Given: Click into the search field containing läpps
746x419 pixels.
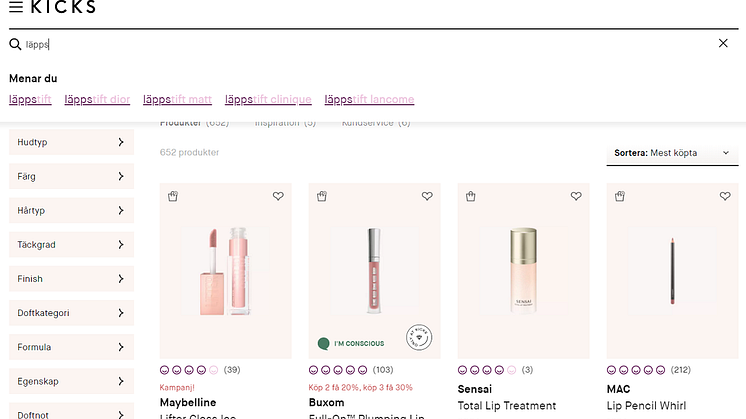Looking at the screenshot, I should pyautogui.click(x=366, y=44).
